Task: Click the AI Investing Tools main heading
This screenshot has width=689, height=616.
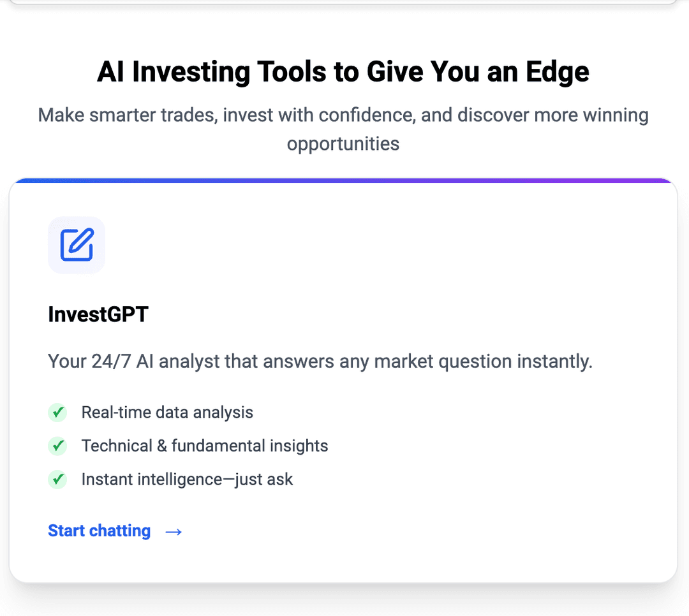Action: coord(343,72)
